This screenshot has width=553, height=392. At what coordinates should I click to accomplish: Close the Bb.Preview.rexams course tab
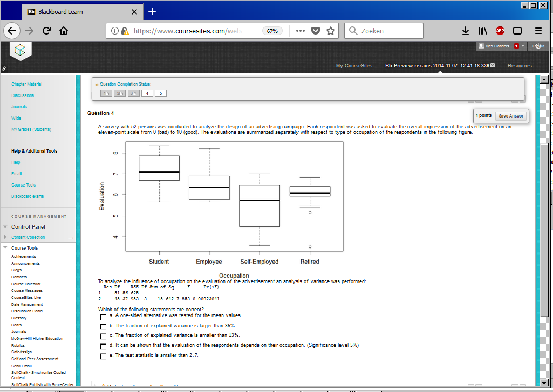pos(493,65)
